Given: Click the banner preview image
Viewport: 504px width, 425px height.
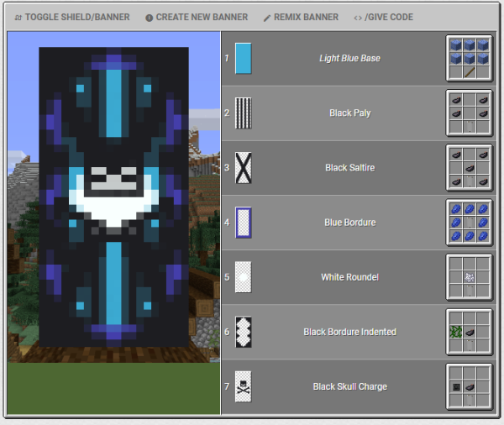Looking at the screenshot, I should (x=113, y=197).
